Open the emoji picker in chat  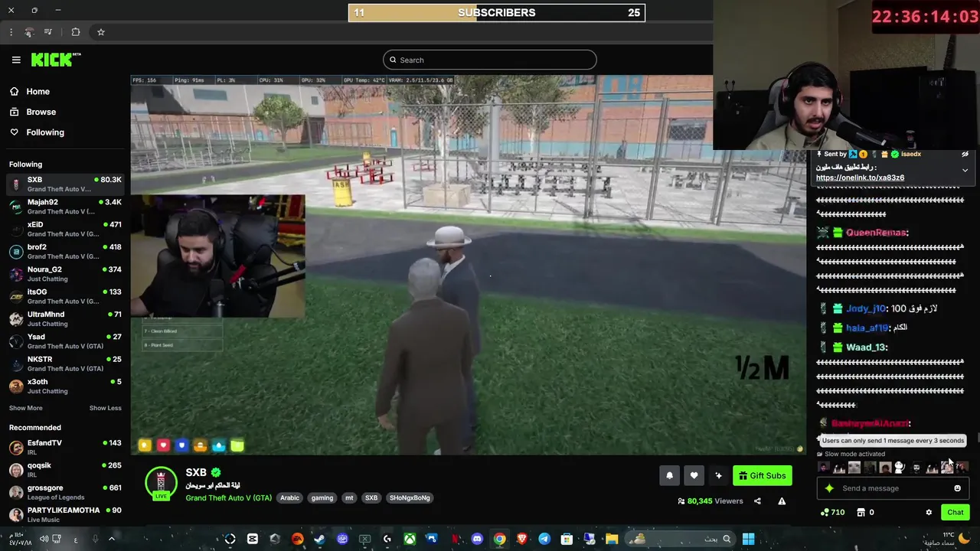957,488
